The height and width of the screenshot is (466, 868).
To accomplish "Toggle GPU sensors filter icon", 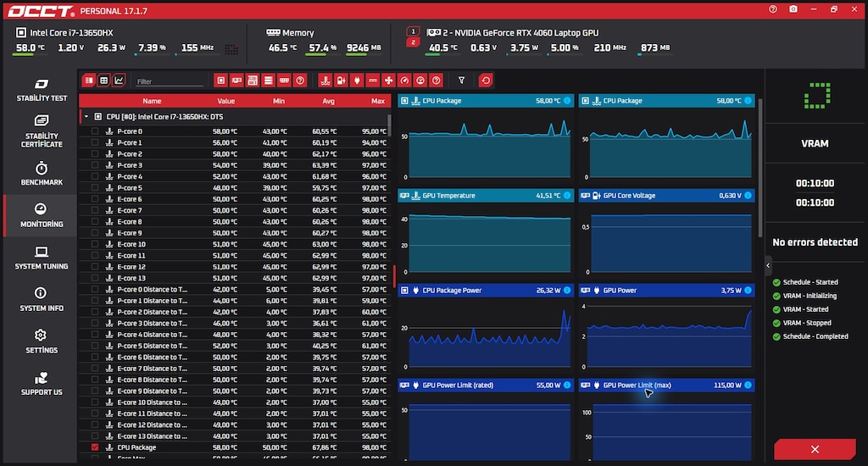I will [x=237, y=80].
